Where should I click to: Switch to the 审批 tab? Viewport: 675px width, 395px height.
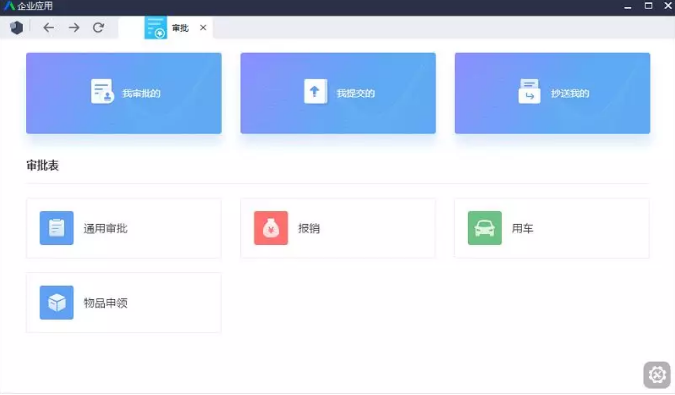[180, 28]
